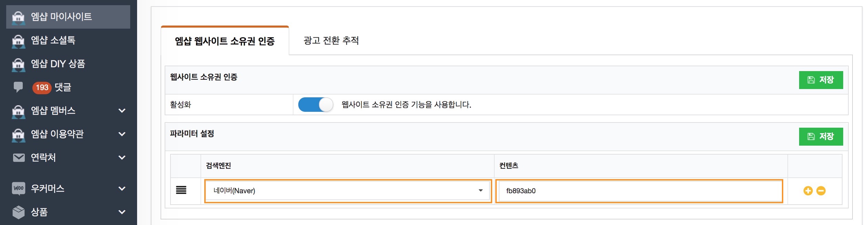Expand the 엠샵 멤버스 submenu chevron
Image resolution: width=868 pixels, height=225 pixels.
122,111
